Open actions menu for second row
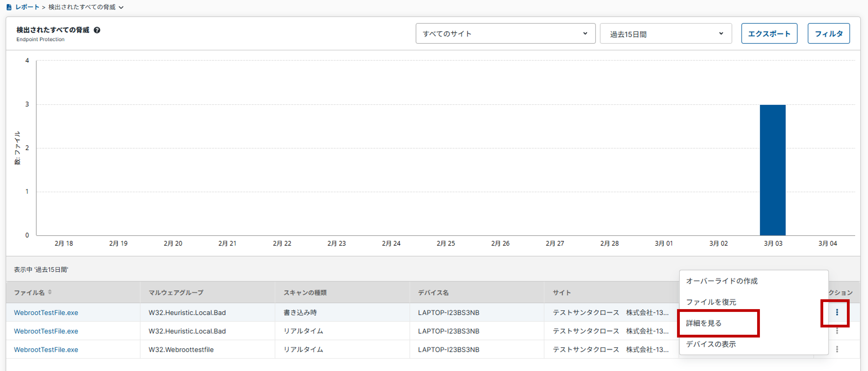Screen dimensions: 868x371 [837, 331]
